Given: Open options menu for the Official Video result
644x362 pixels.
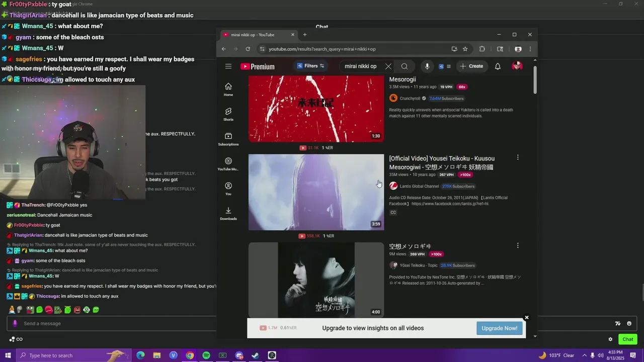Looking at the screenshot, I should pos(518,158).
